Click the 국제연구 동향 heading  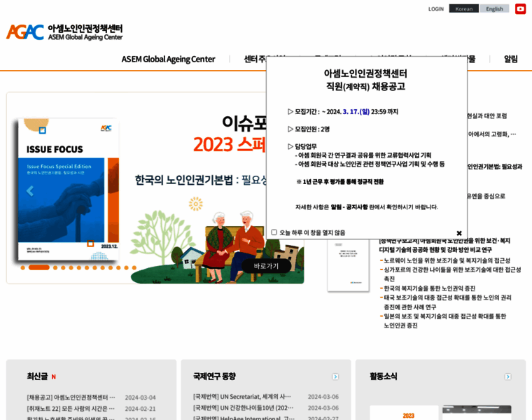pos(214,376)
